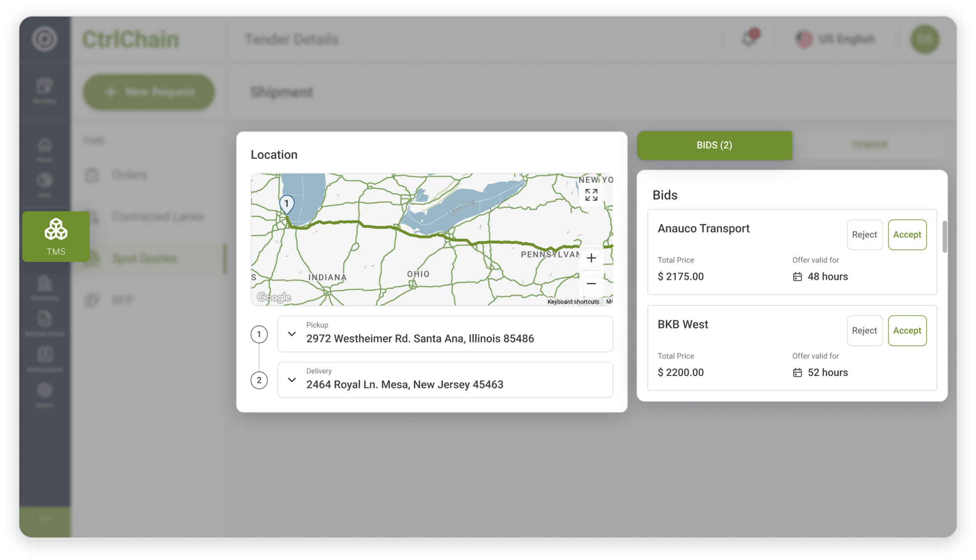The image size is (976, 560).
Task: Reject the BKB West bid
Action: [864, 331]
